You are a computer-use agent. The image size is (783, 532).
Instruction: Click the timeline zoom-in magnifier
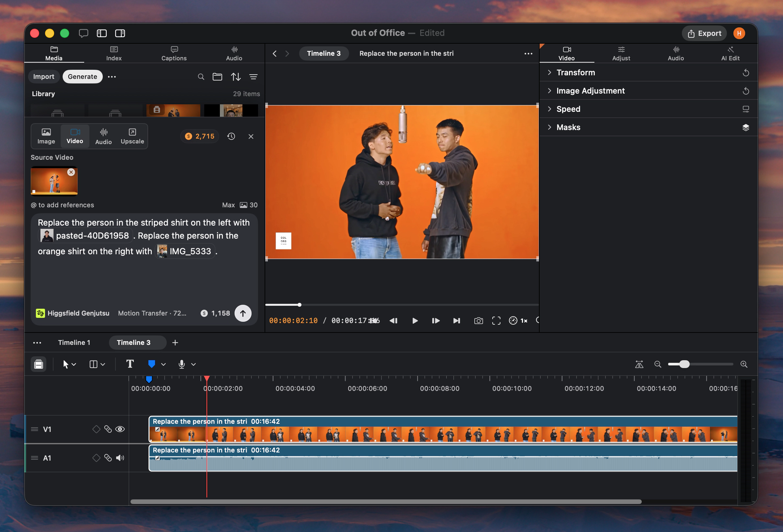(x=744, y=364)
